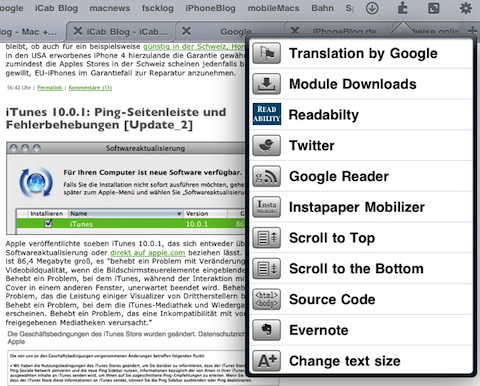Image resolution: width=480 pixels, height=386 pixels.
Task: Select Google Reader menu entry
Action: tap(361, 176)
